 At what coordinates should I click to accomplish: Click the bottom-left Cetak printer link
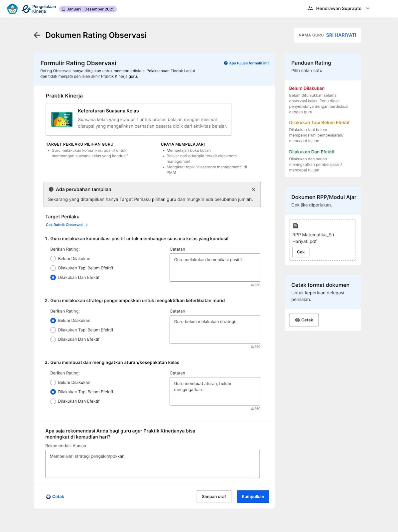tap(55, 496)
